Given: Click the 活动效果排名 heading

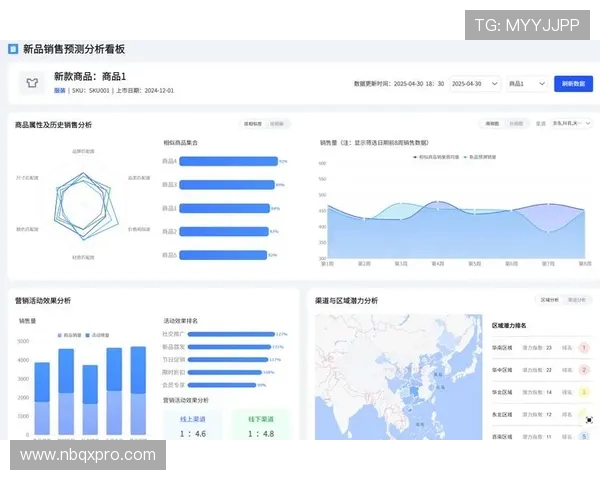Looking at the screenshot, I should tap(181, 321).
